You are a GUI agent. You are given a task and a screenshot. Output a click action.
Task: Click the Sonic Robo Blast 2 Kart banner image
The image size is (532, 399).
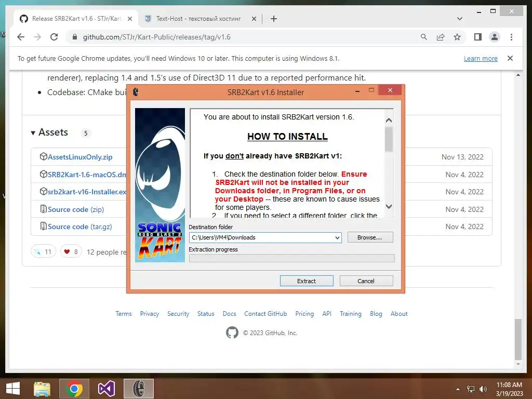(160, 185)
